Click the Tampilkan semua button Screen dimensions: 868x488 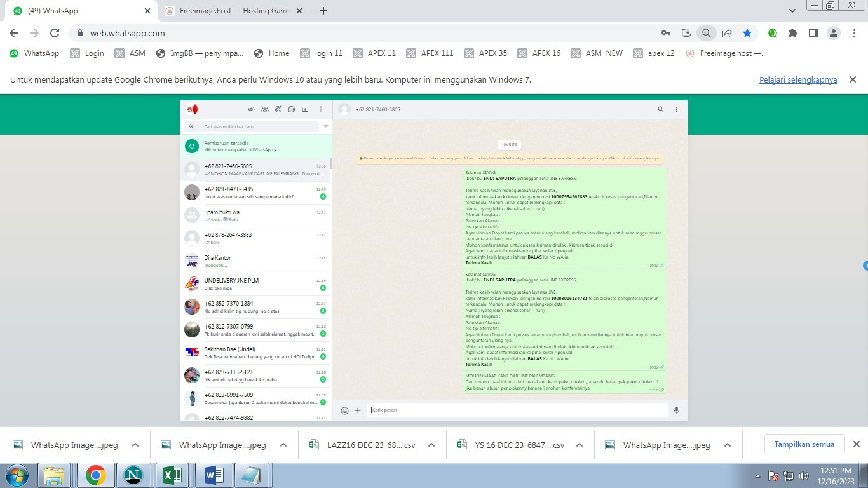click(x=804, y=444)
